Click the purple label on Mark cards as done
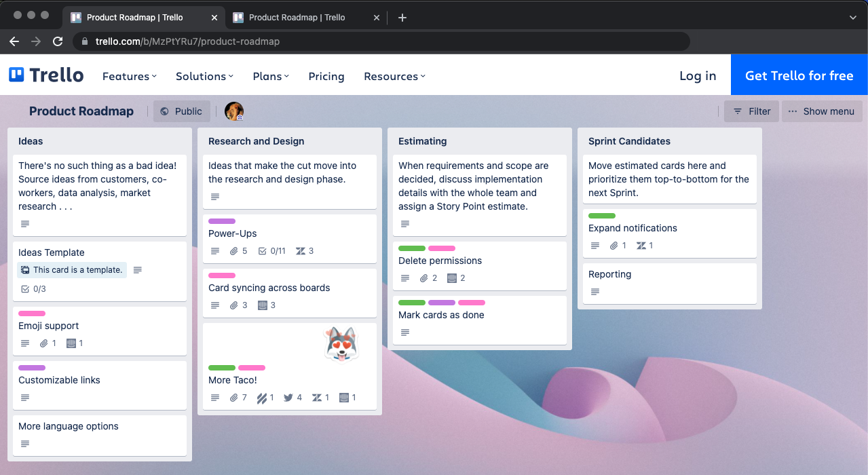The image size is (868, 475). [442, 303]
